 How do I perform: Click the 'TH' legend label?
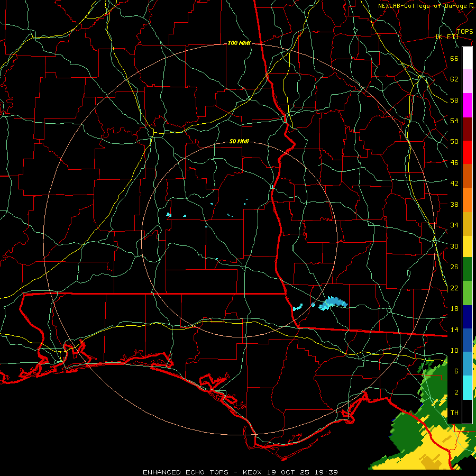coord(454,413)
